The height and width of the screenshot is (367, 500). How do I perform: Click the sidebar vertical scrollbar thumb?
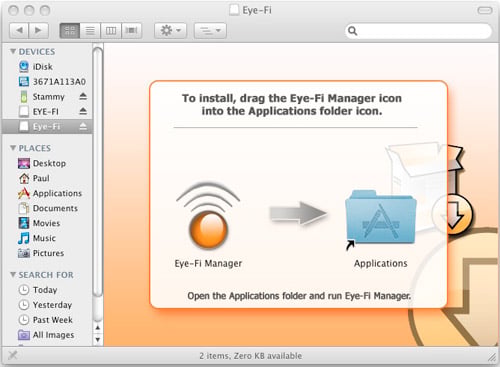[98, 171]
